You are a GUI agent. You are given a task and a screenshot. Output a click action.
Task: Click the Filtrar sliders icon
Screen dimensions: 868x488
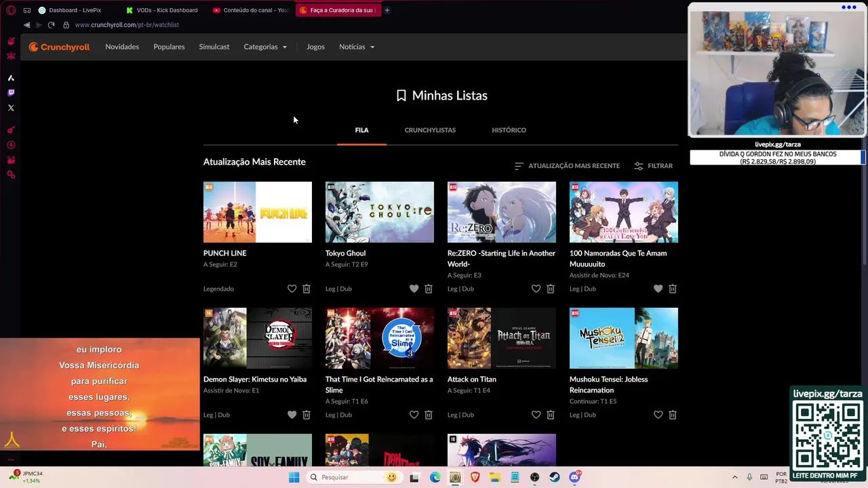point(639,166)
